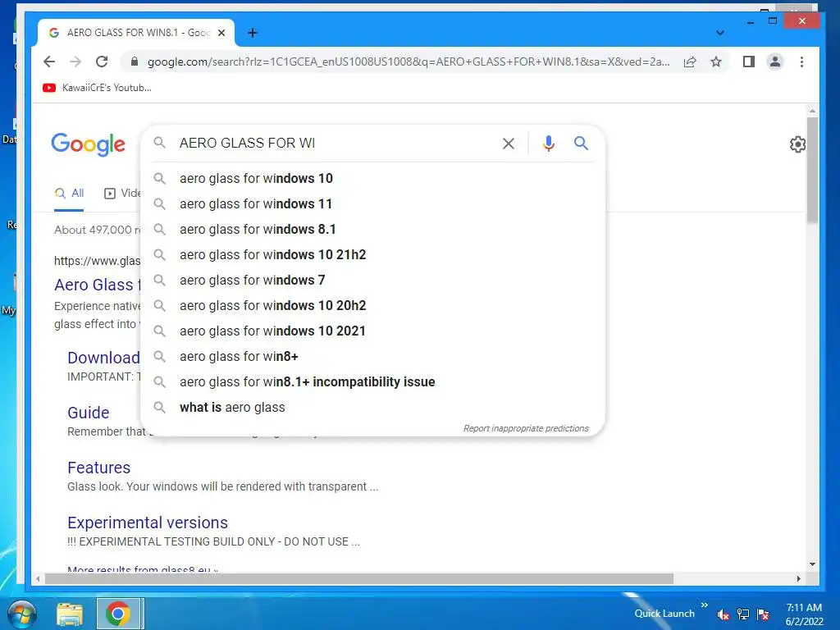
Task: Open a new tab with the plus button
Action: pos(253,33)
